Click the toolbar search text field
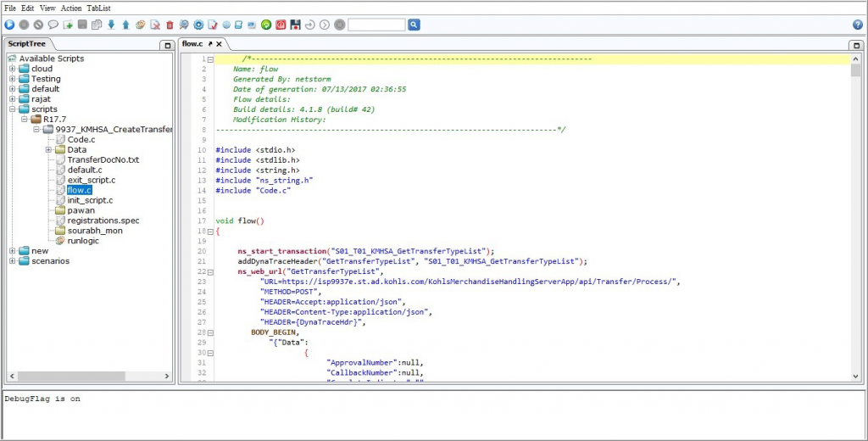This screenshot has height=441, width=868. click(x=376, y=25)
